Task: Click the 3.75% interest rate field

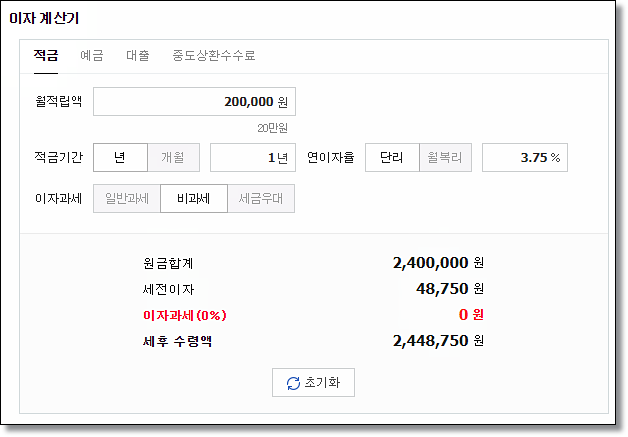Action: point(525,157)
